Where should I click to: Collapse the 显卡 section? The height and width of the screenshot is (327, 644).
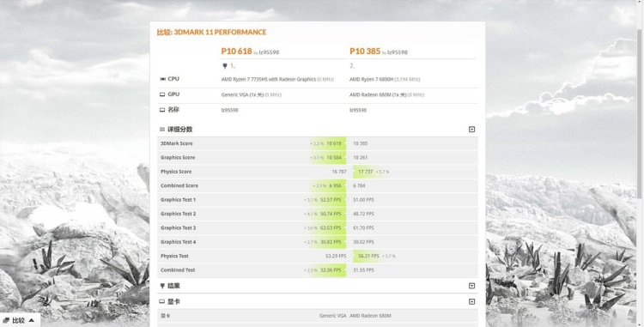point(472,301)
